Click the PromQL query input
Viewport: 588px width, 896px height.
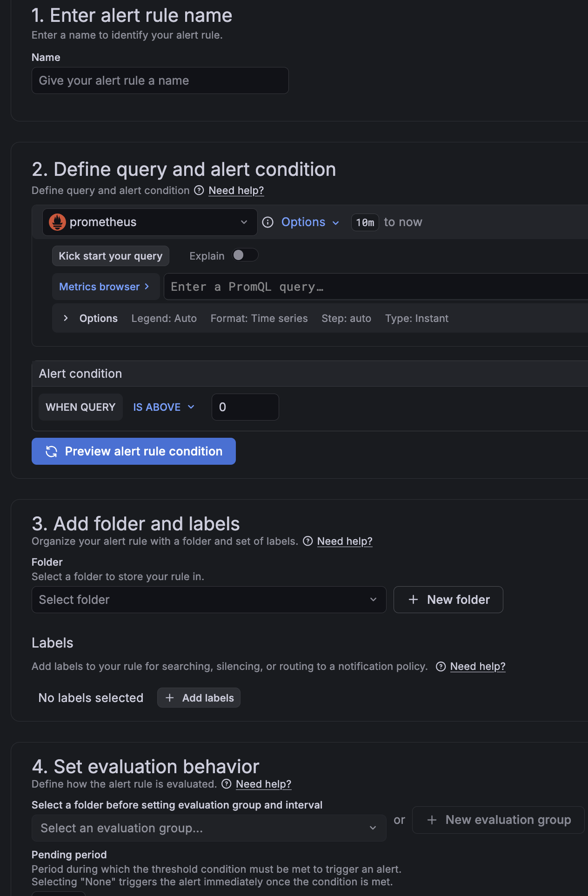tap(376, 287)
